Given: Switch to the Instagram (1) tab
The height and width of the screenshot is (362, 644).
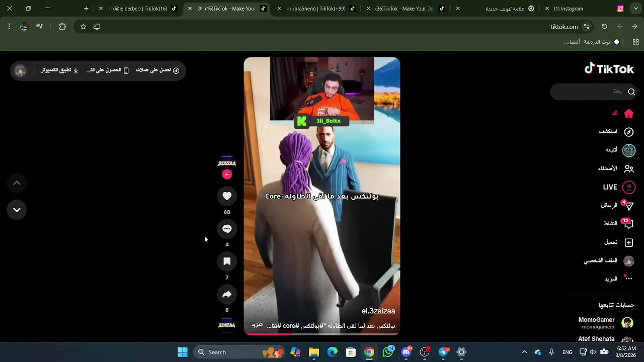Looking at the screenshot, I should (x=586, y=9).
